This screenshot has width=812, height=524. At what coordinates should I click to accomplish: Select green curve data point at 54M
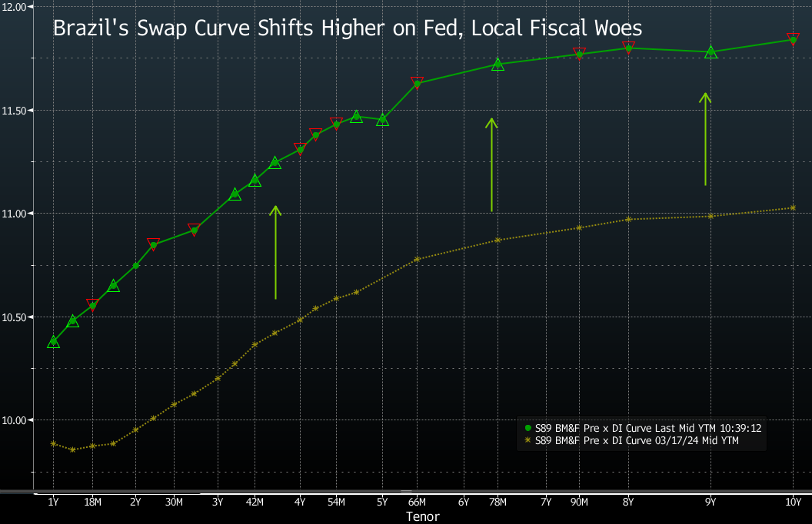point(336,124)
